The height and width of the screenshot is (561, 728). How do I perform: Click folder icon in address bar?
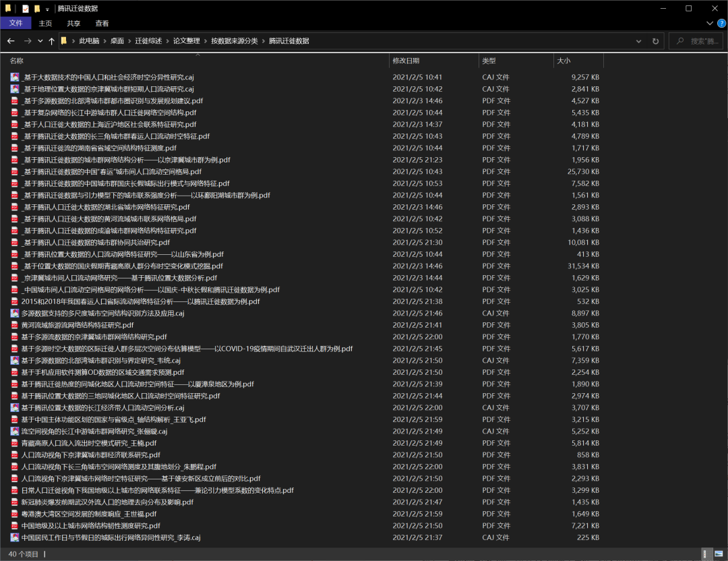coord(64,41)
